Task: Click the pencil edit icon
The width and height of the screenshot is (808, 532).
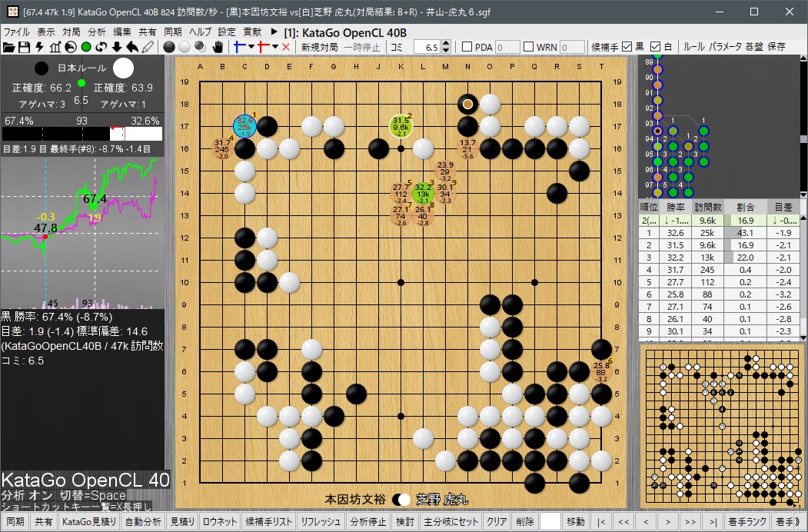Action: pyautogui.click(x=148, y=47)
